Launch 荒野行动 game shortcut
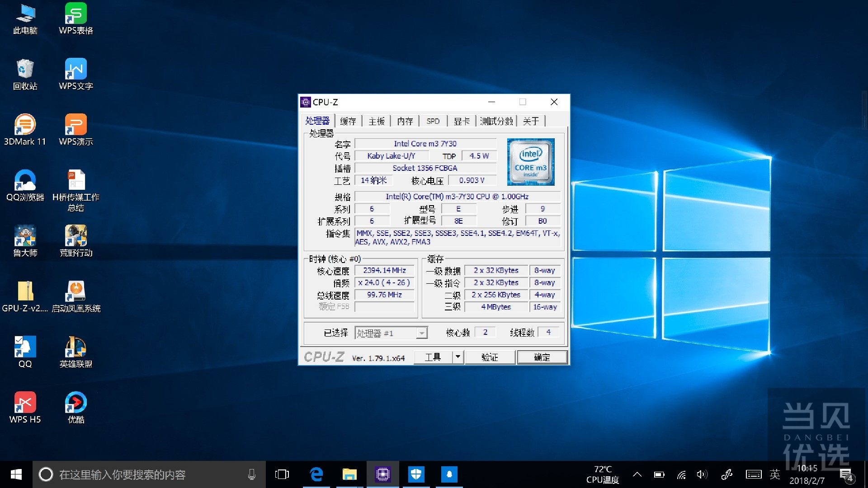868x488 pixels. (76, 241)
